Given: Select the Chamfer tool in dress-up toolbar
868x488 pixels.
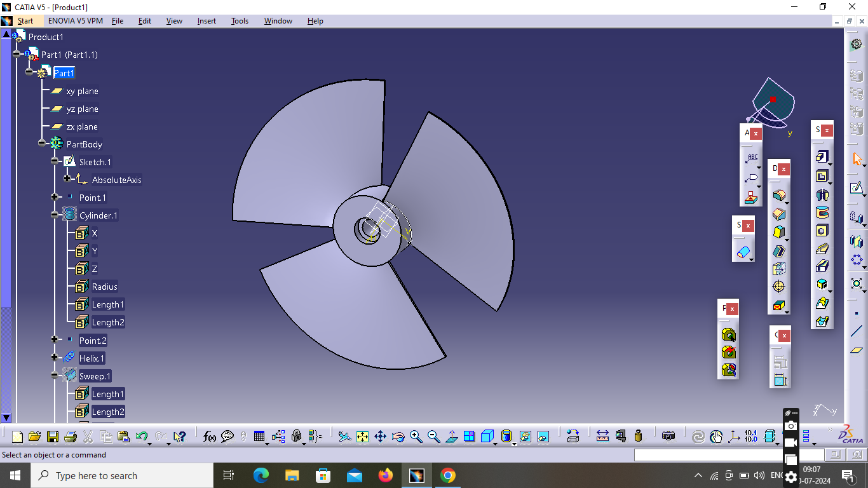Looking at the screenshot, I should click(779, 214).
